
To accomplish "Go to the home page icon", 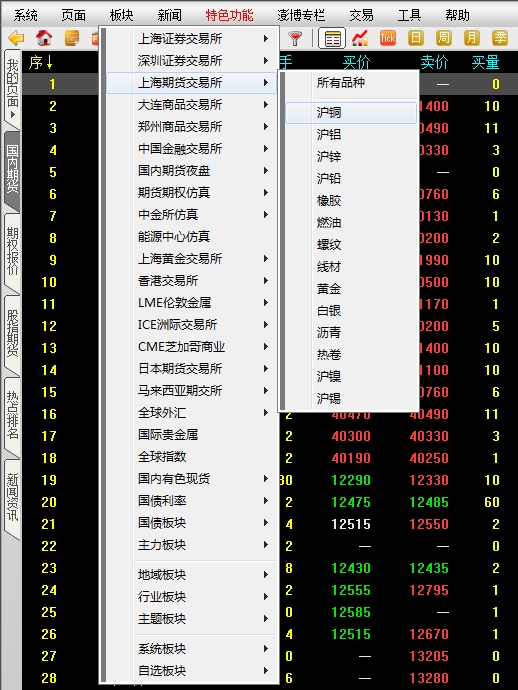I will [44, 38].
